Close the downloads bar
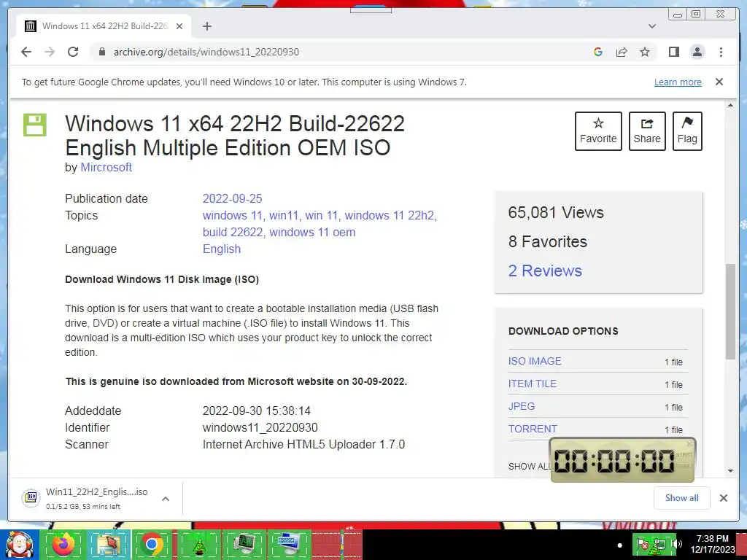 pyautogui.click(x=723, y=498)
